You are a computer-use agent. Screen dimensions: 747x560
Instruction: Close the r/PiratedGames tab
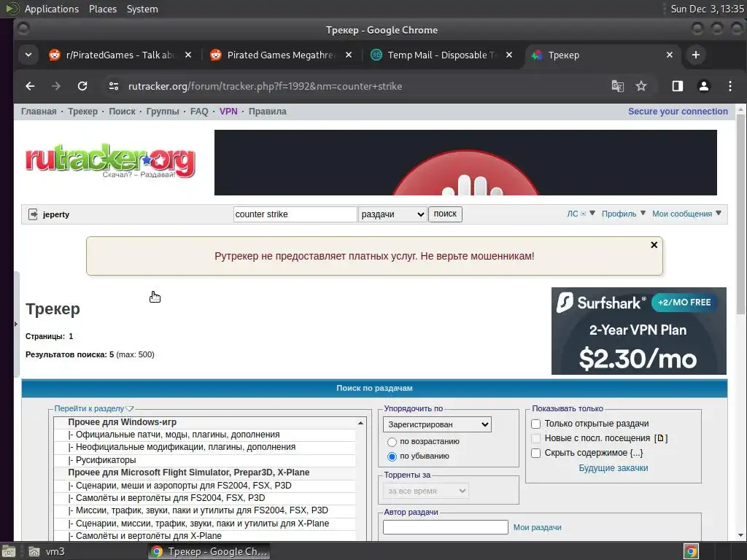point(188,55)
